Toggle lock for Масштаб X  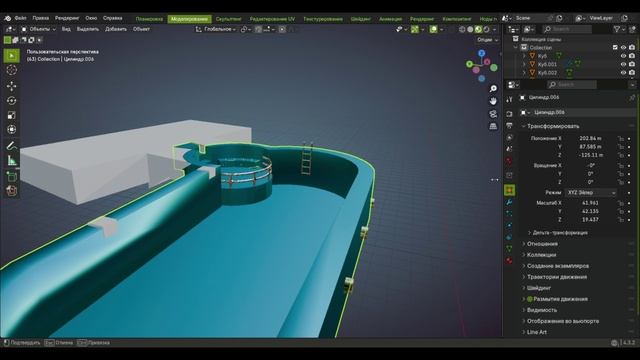pyautogui.click(x=620, y=203)
